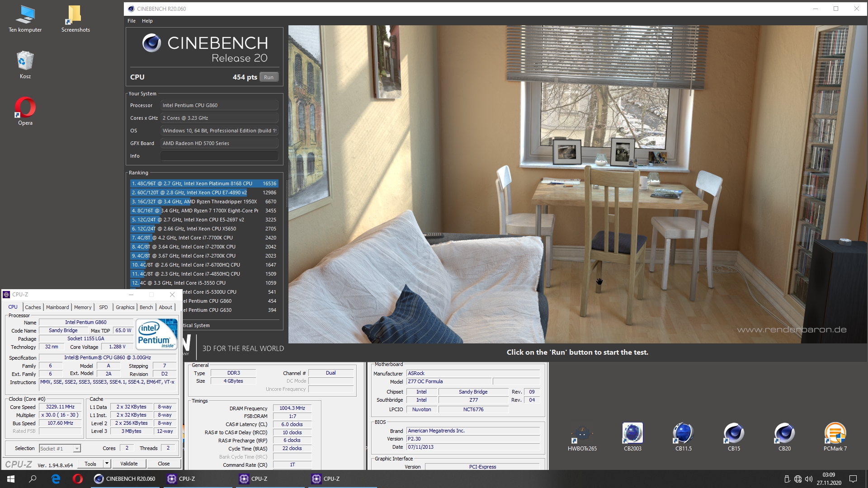This screenshot has width=868, height=488.
Task: Launch CB15 benchmark shortcut
Action: (734, 437)
